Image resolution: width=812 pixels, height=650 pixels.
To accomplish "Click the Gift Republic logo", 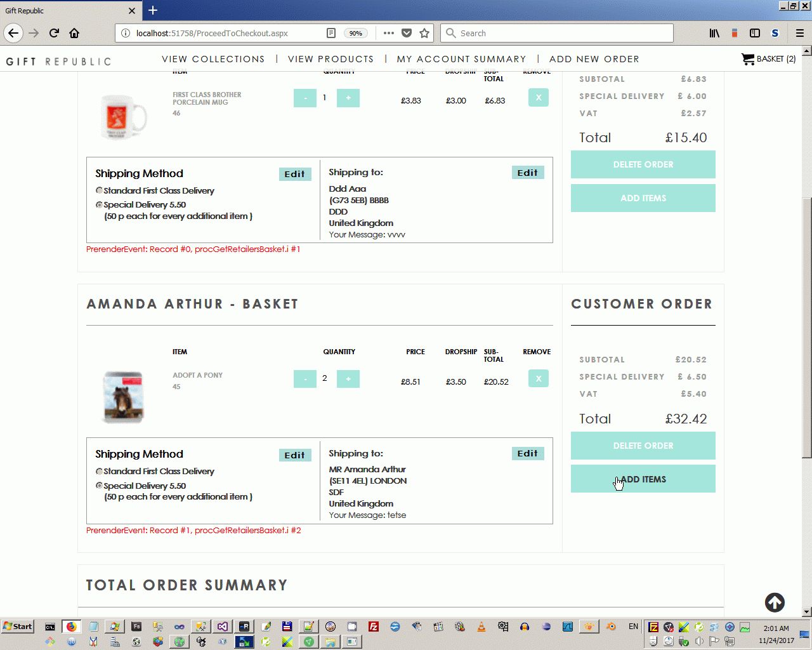I will [58, 62].
